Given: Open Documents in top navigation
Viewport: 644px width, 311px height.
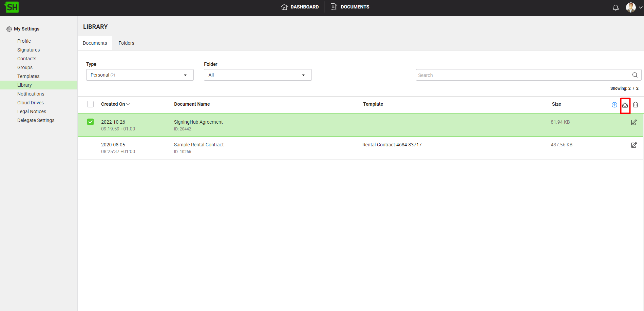Looking at the screenshot, I should coord(350,7).
